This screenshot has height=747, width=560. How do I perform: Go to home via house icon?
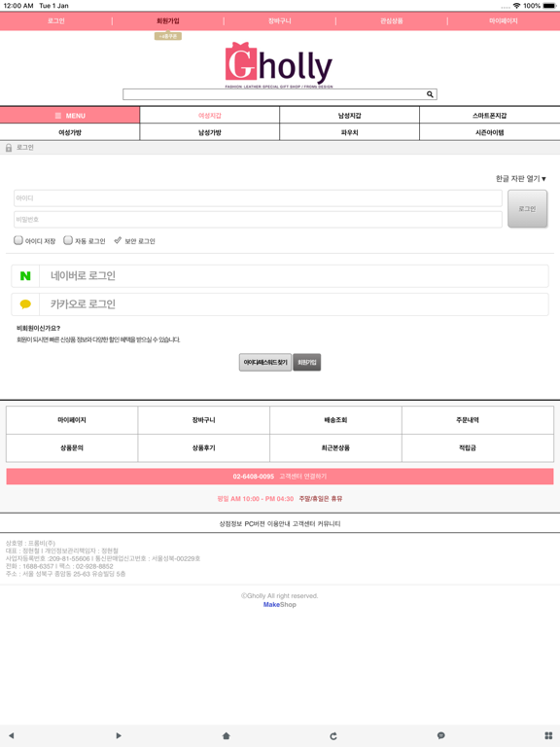(227, 735)
